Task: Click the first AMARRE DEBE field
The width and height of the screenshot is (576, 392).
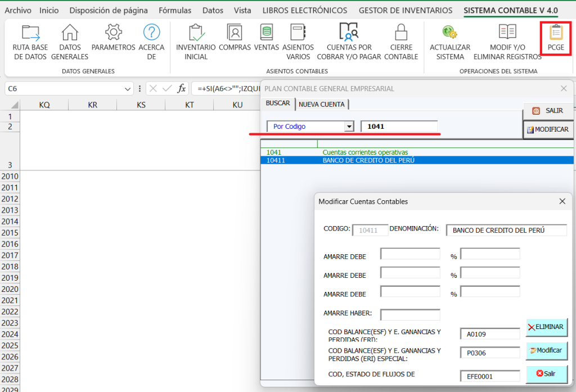Action: pyautogui.click(x=410, y=254)
